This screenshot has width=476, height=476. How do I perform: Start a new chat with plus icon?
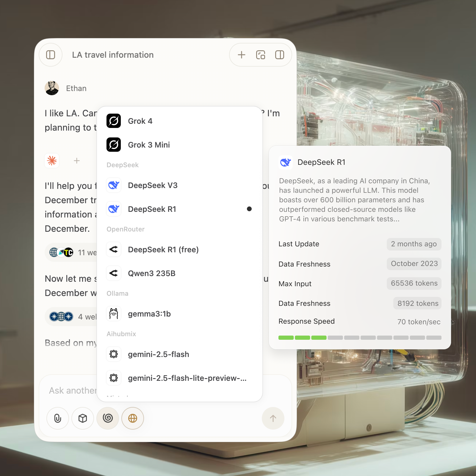tap(242, 55)
